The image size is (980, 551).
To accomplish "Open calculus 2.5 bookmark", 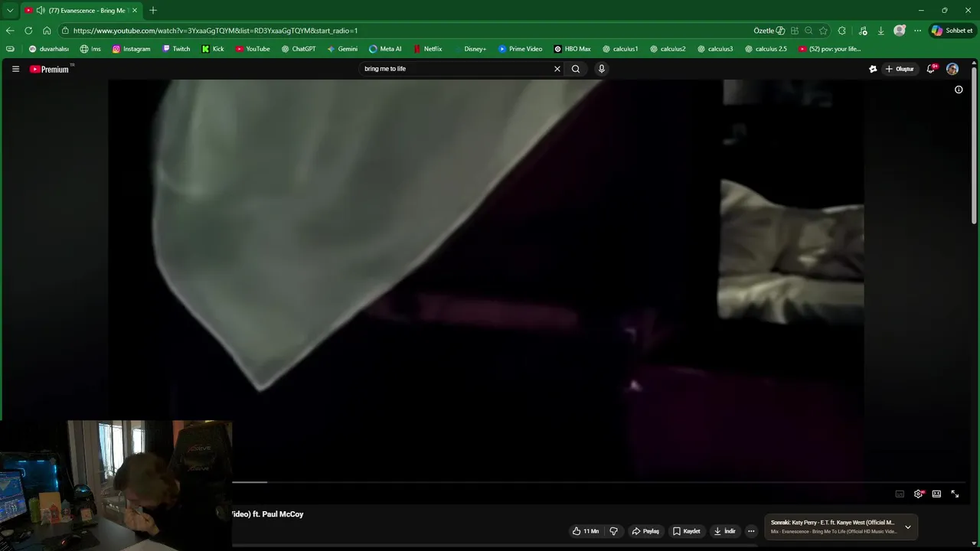I will [x=766, y=49].
